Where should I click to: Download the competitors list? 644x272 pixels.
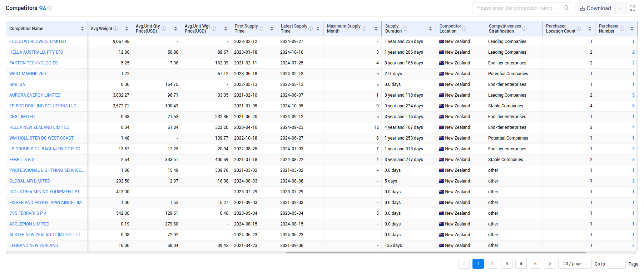(x=595, y=8)
